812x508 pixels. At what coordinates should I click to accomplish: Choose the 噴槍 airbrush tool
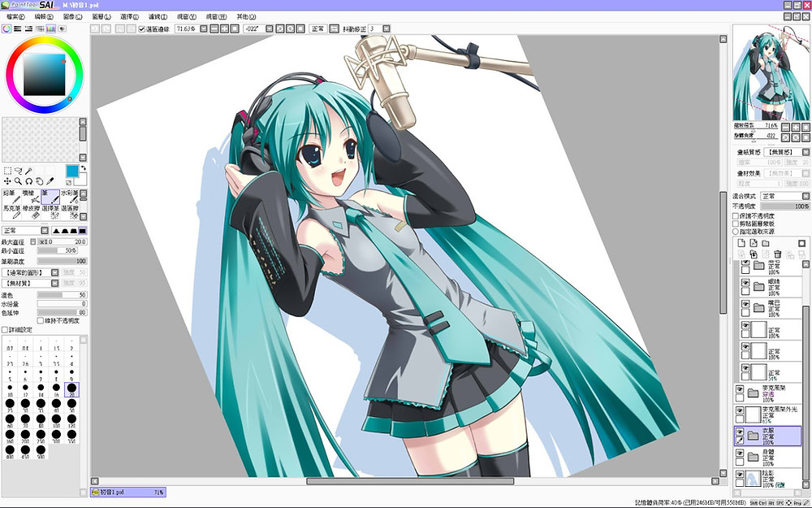coord(31,197)
